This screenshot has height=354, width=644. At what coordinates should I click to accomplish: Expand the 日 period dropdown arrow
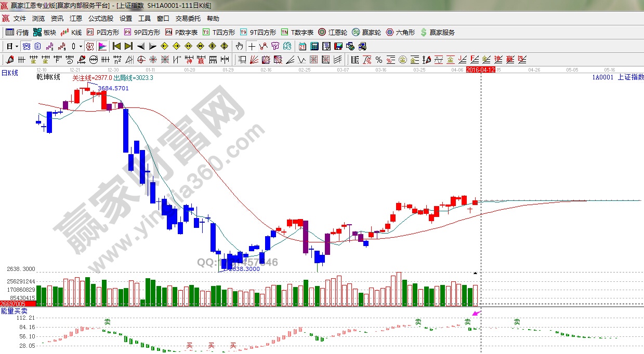point(16,46)
